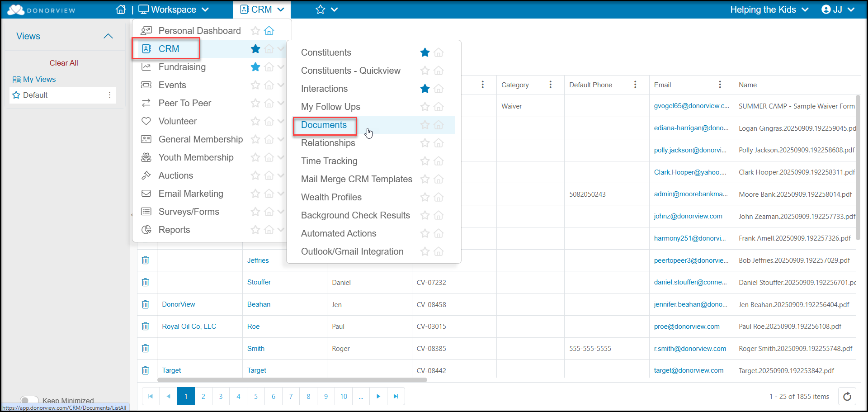This screenshot has height=412, width=868.
Task: Click the My Views grid icon
Action: [16, 80]
